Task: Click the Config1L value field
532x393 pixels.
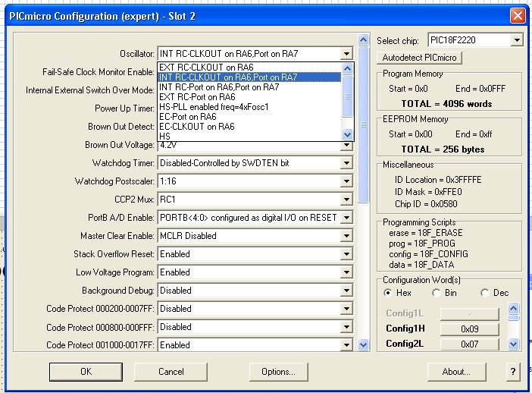Action: point(470,314)
